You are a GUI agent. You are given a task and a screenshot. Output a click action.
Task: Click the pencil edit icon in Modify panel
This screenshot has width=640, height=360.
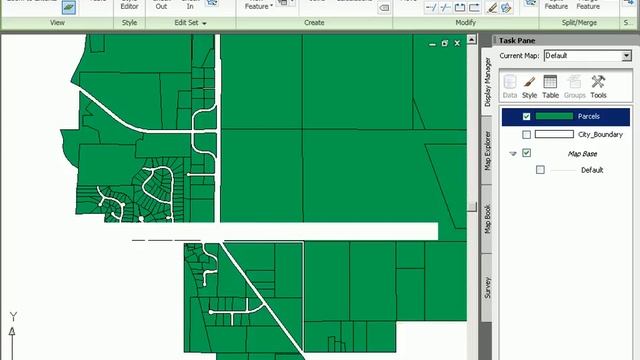(x=492, y=7)
